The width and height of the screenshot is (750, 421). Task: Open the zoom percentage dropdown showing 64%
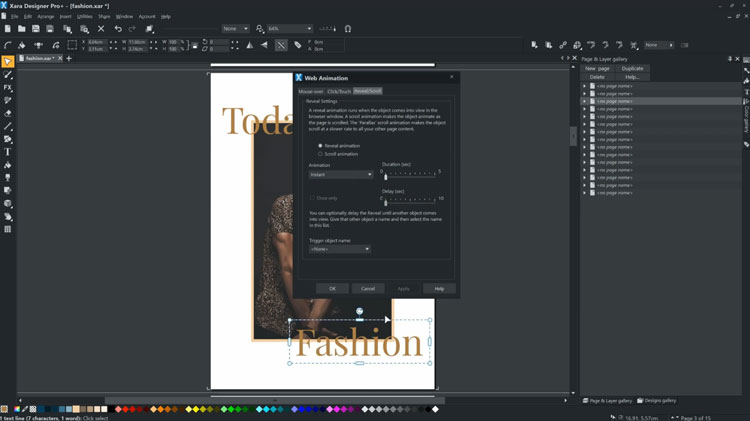[289, 29]
